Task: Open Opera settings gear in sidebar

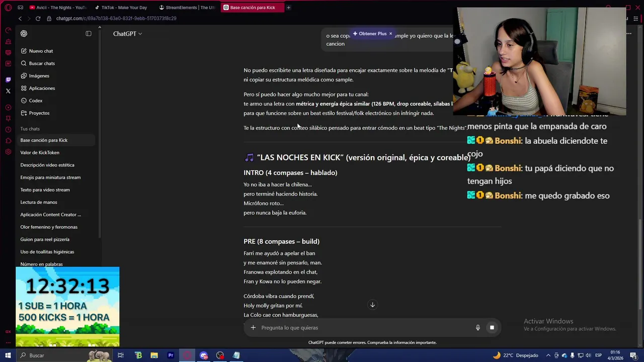Action: click(x=8, y=152)
